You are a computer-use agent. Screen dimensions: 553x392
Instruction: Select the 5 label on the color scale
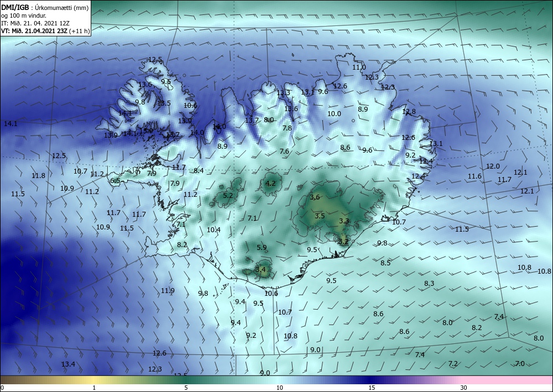click(x=186, y=388)
